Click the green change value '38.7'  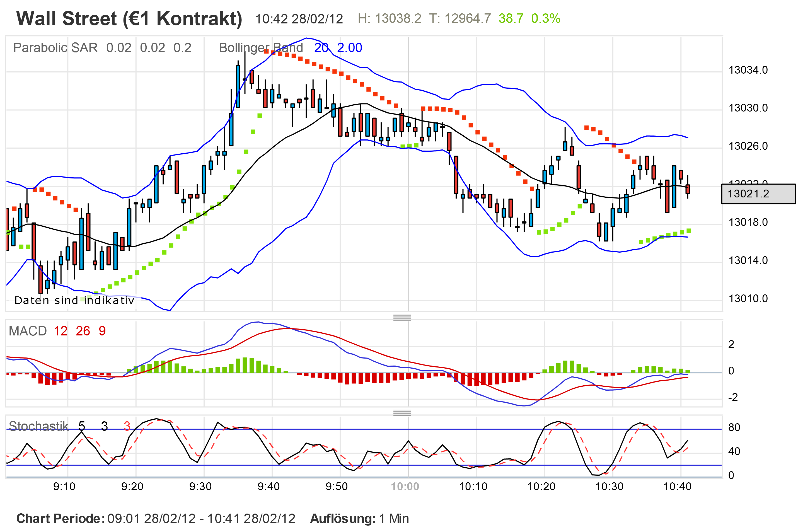point(511,19)
